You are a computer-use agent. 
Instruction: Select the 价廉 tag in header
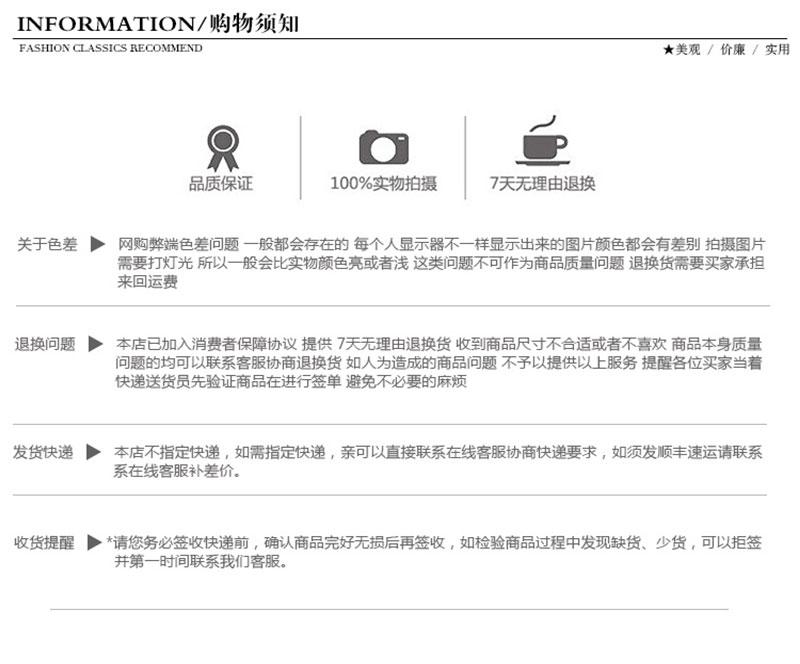coord(732,50)
